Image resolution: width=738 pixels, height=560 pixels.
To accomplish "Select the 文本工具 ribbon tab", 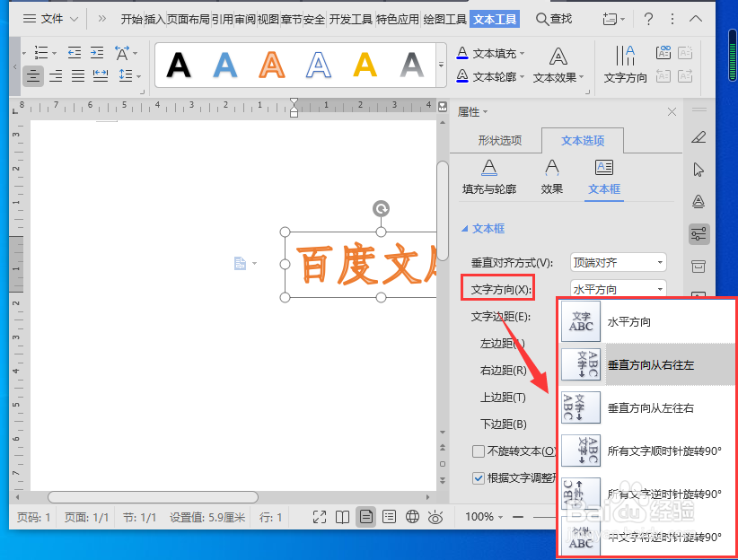I will point(495,19).
